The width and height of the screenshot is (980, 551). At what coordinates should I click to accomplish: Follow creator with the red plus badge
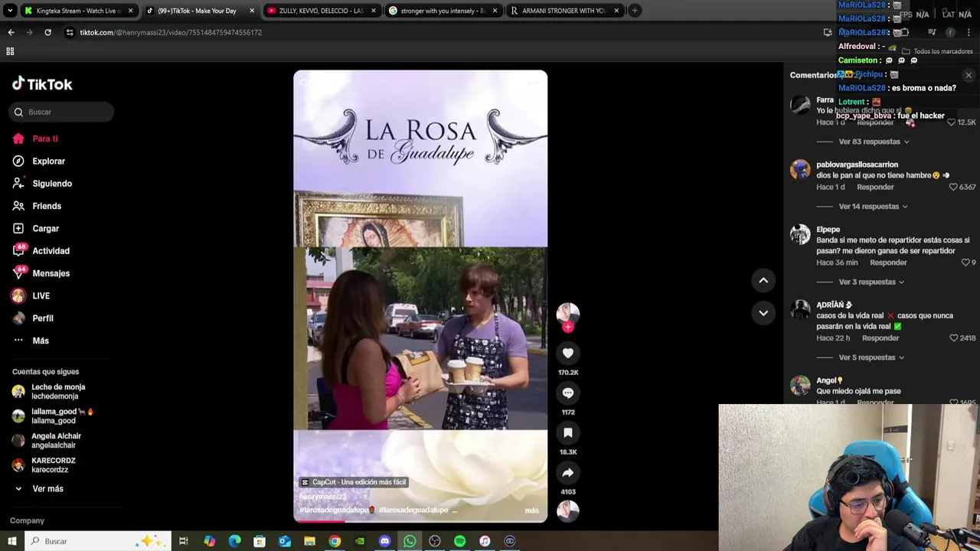pyautogui.click(x=568, y=327)
